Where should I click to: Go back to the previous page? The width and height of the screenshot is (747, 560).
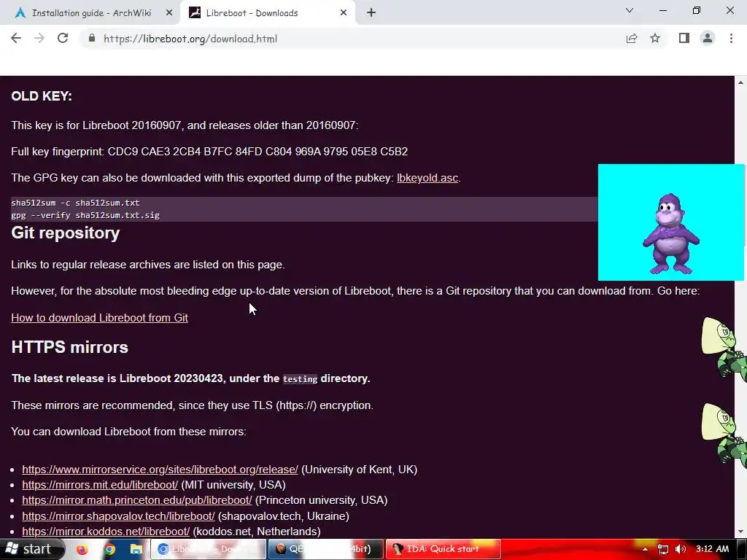click(x=16, y=39)
